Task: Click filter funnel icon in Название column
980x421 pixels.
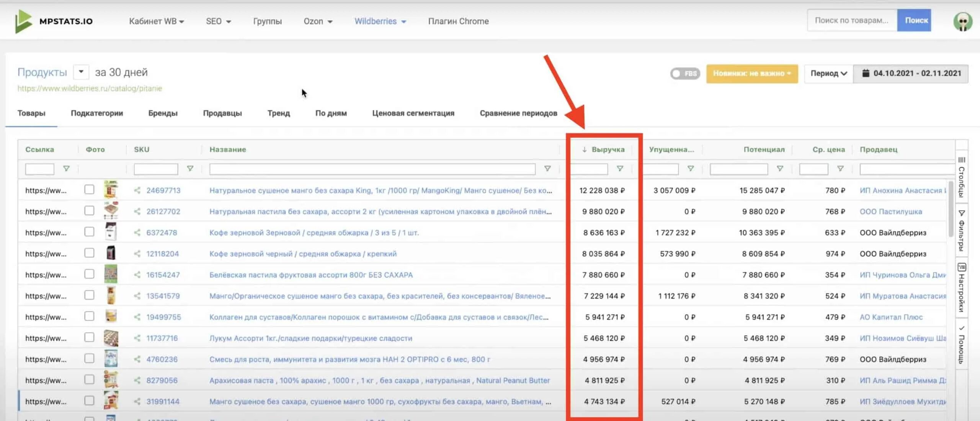Action: (x=547, y=169)
